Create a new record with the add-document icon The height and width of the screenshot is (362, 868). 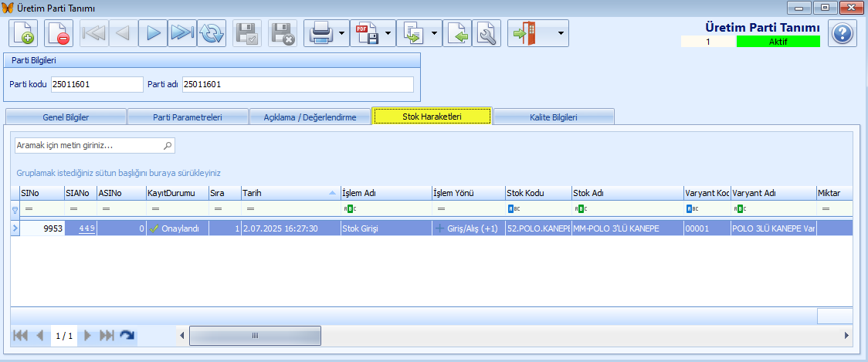23,33
